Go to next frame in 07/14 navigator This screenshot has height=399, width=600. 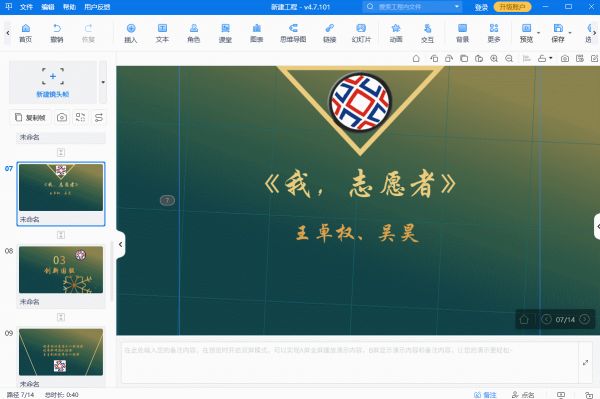point(584,319)
